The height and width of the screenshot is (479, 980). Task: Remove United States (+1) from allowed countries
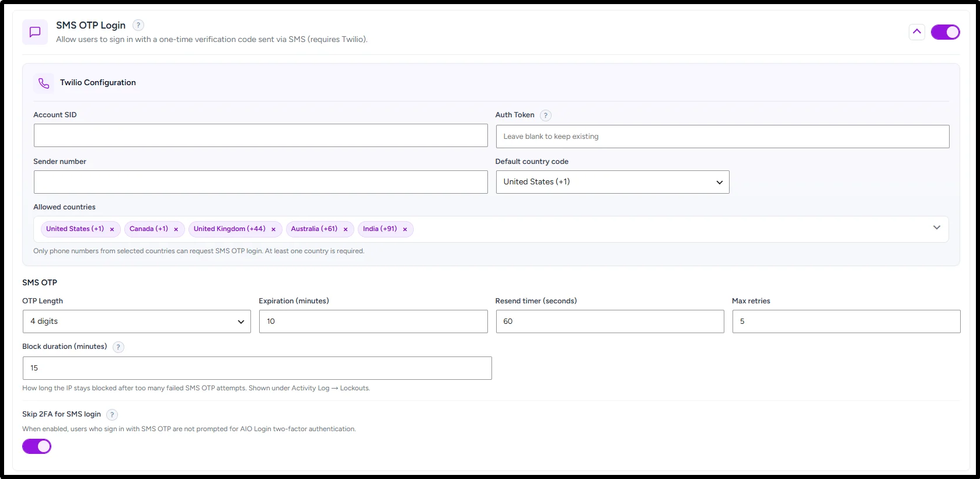[x=112, y=229]
